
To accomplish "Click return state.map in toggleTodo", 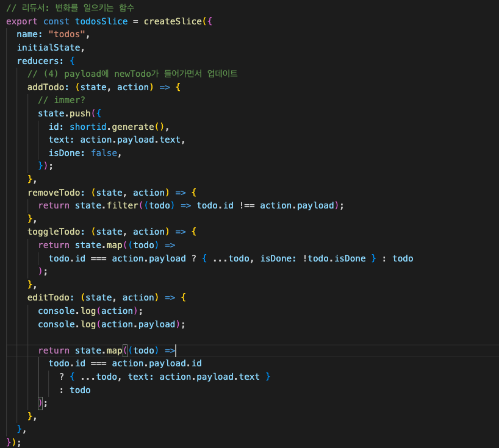I will coord(80,245).
